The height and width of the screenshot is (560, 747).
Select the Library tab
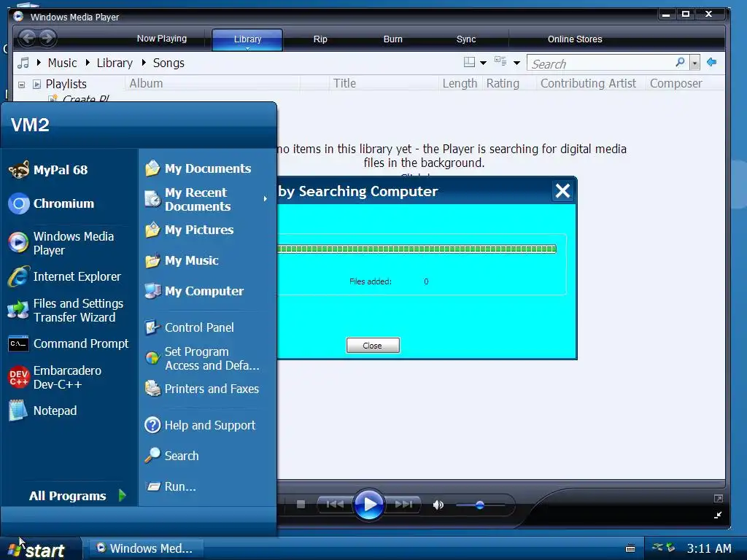pos(247,39)
